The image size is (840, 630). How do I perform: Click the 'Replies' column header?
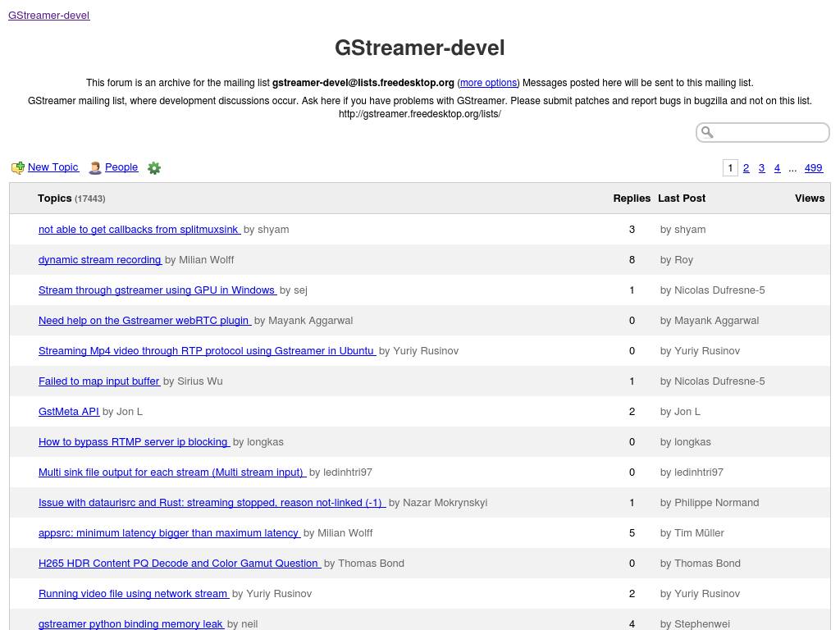click(x=632, y=199)
